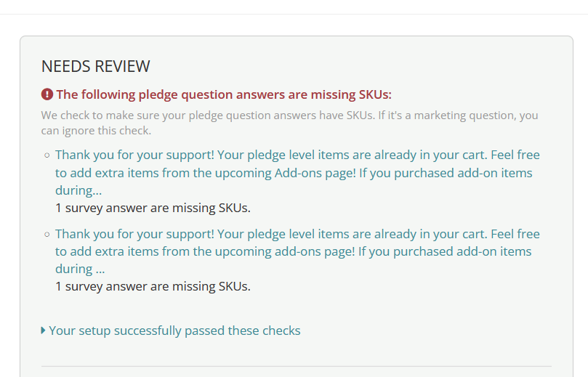Click the truncated 'during ...' in second link

click(80, 269)
